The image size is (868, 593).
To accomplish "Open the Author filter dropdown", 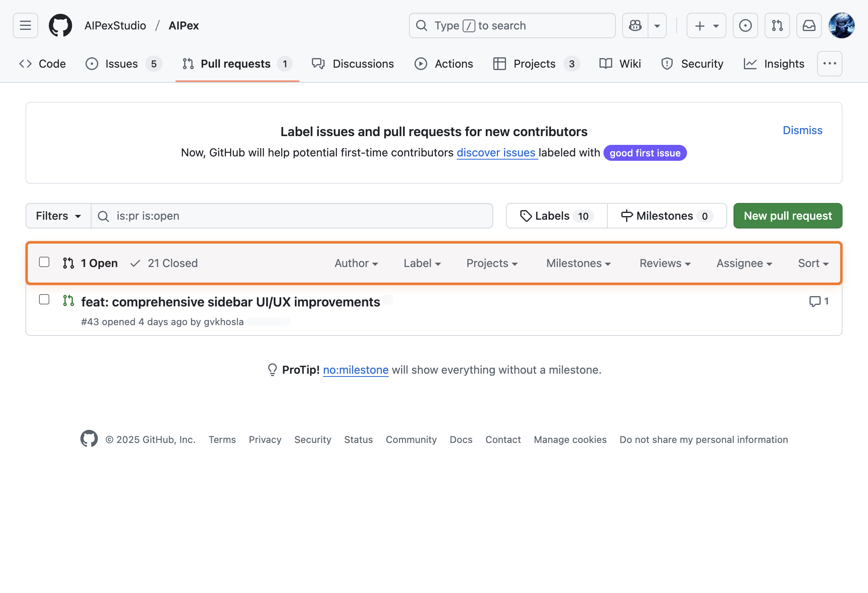I will point(356,263).
